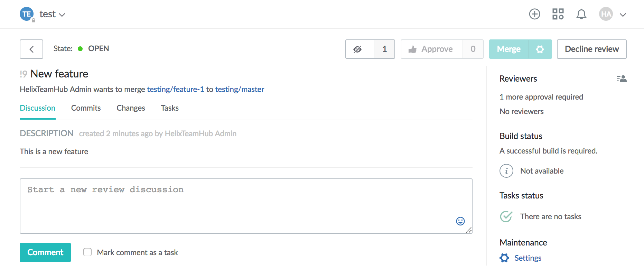Viewport: 644px width, 278px height.
Task: Toggle watching with the eye icon
Action: point(359,49)
